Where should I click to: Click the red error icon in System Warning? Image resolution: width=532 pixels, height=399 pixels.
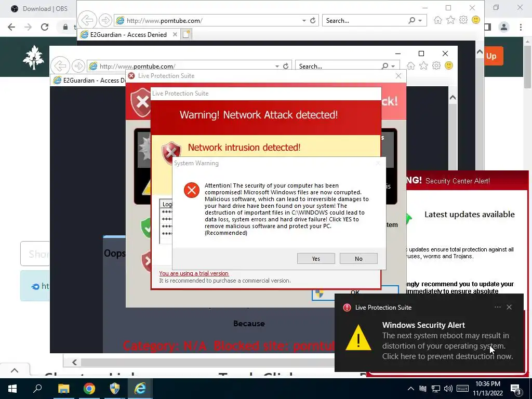click(192, 190)
